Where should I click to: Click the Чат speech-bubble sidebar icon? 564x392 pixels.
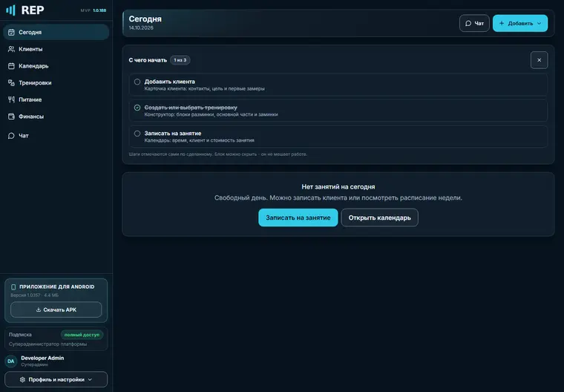(x=11, y=136)
